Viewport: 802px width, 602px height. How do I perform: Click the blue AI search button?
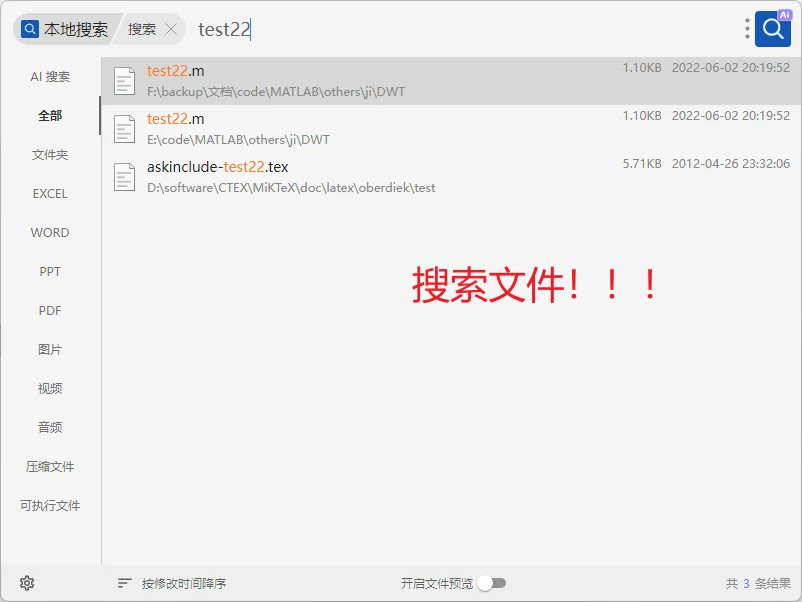click(772, 28)
